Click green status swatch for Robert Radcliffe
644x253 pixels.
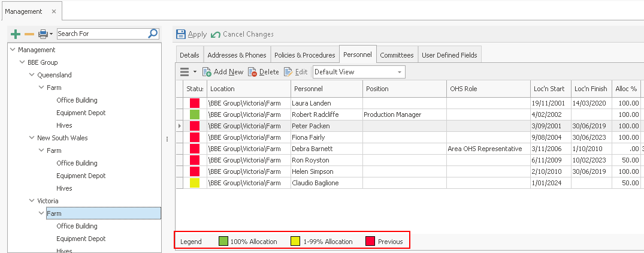click(x=195, y=115)
